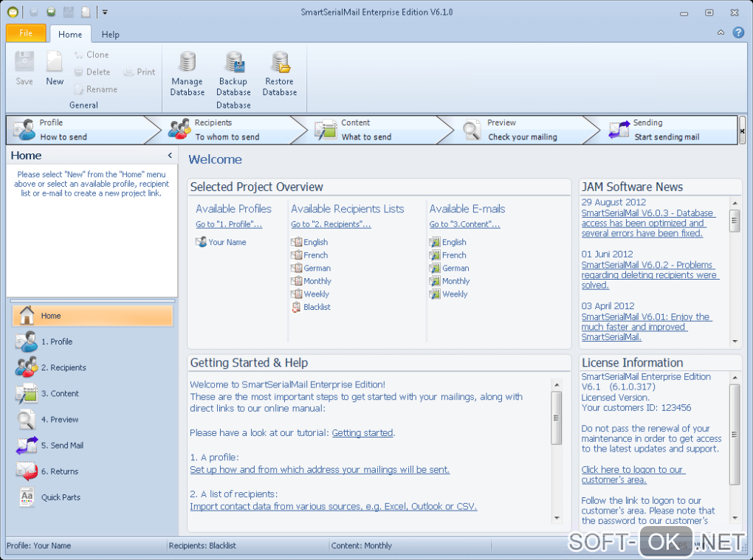Open the French recipients list

(x=310, y=255)
